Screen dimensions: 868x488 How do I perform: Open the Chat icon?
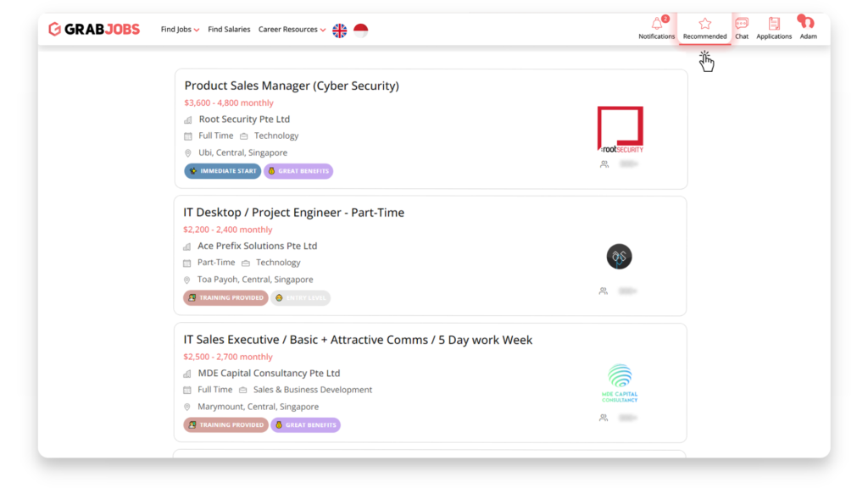tap(742, 28)
